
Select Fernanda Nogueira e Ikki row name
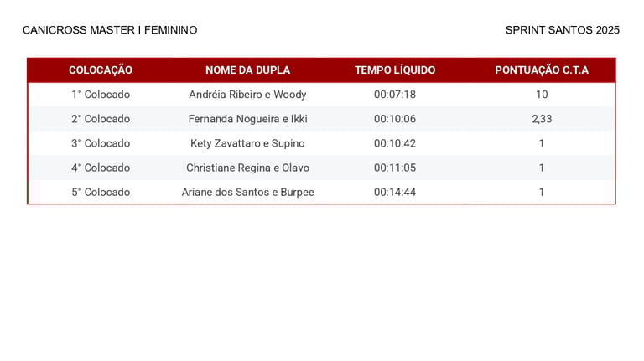247,119
